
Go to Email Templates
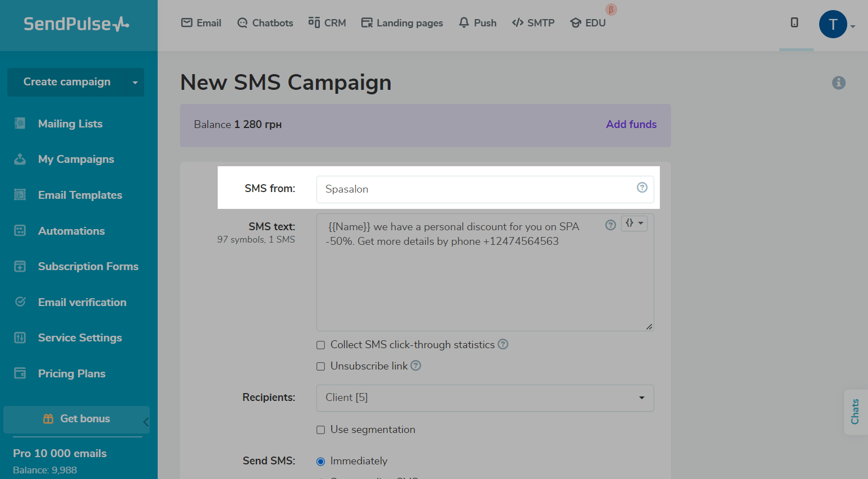[80, 195]
